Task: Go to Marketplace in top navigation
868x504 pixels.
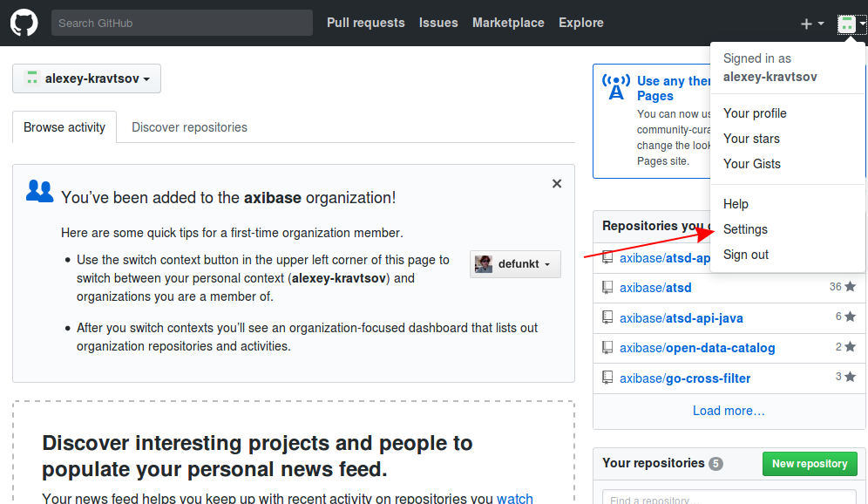Action: click(508, 23)
